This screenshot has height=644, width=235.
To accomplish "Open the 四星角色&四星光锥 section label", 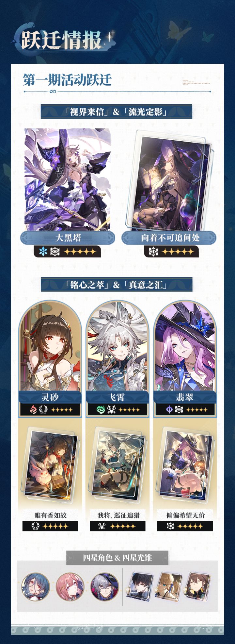I will [x=117, y=558].
